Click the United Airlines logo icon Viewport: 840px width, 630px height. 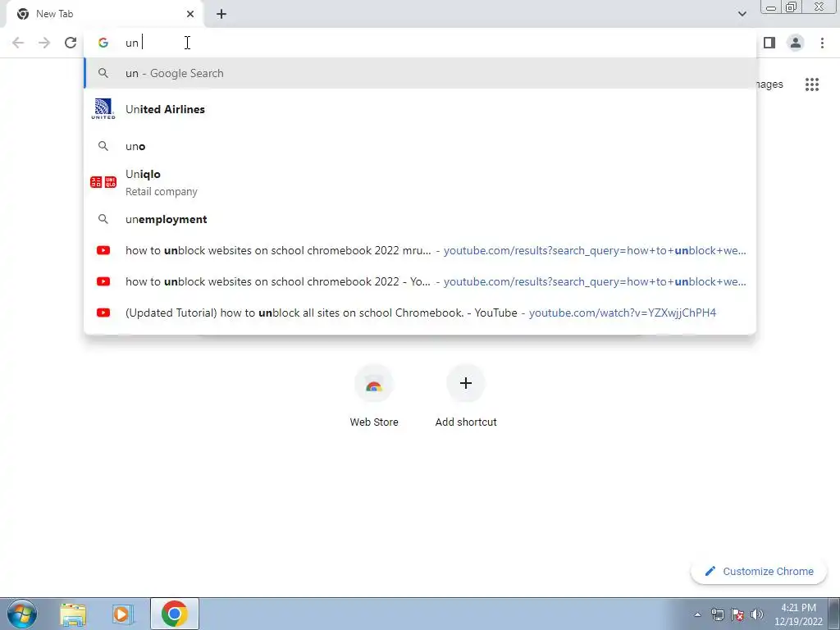103,109
